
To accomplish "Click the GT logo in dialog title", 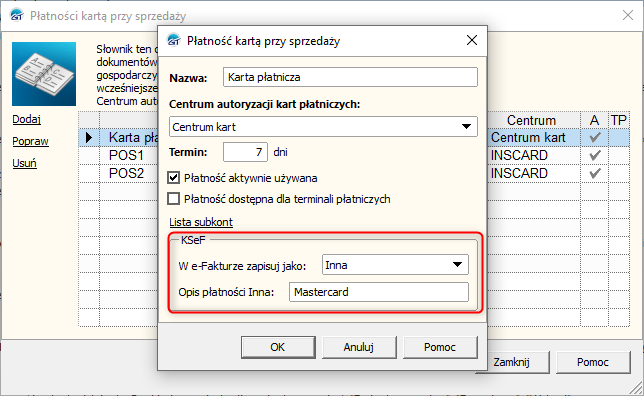I will pyautogui.click(x=174, y=40).
